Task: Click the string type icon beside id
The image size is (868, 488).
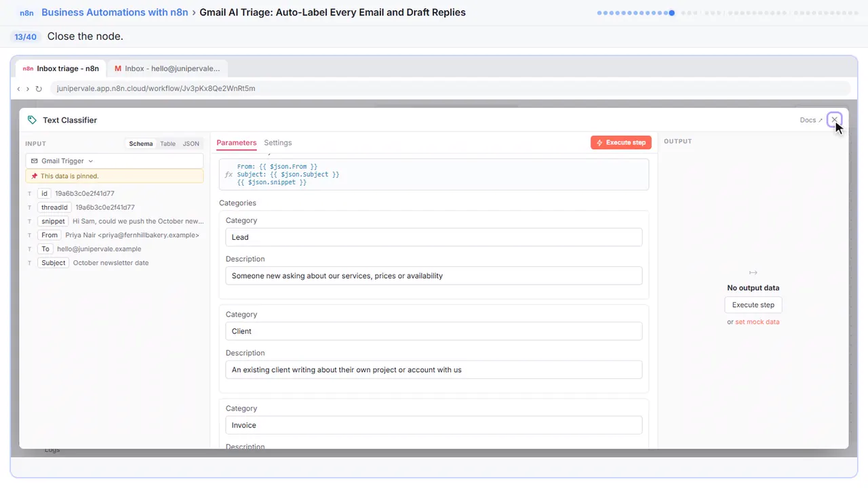Action: point(29,194)
